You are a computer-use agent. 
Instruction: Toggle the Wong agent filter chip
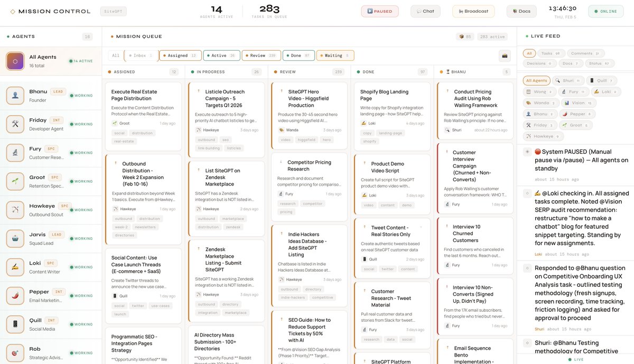click(539, 92)
